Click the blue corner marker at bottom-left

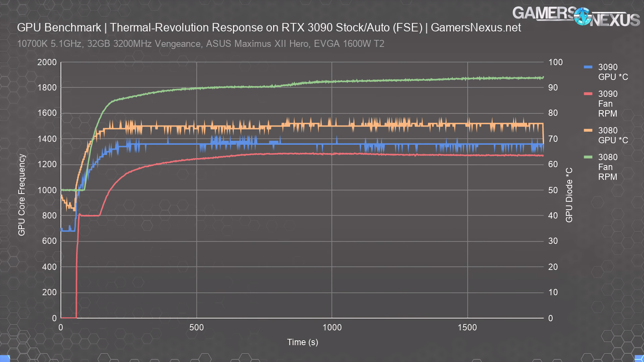pos(5,358)
